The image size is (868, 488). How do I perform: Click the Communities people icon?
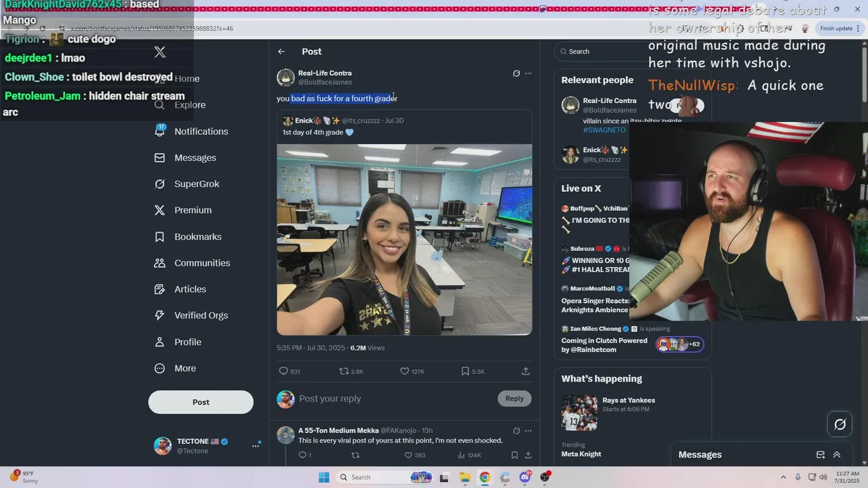(x=160, y=263)
